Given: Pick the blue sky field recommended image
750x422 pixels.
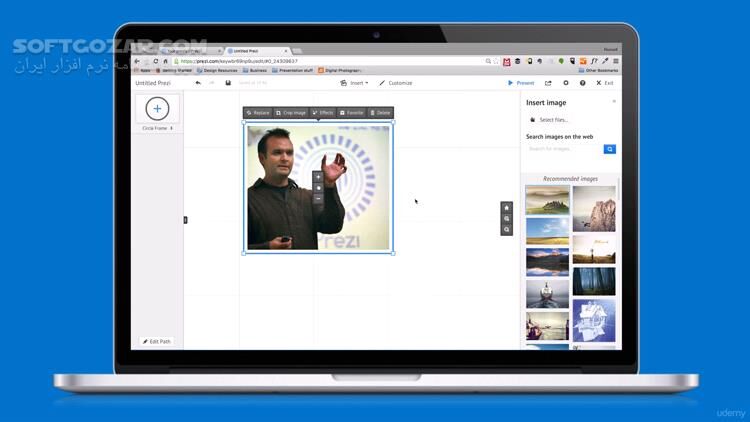Looking at the screenshot, I should coord(547,231).
